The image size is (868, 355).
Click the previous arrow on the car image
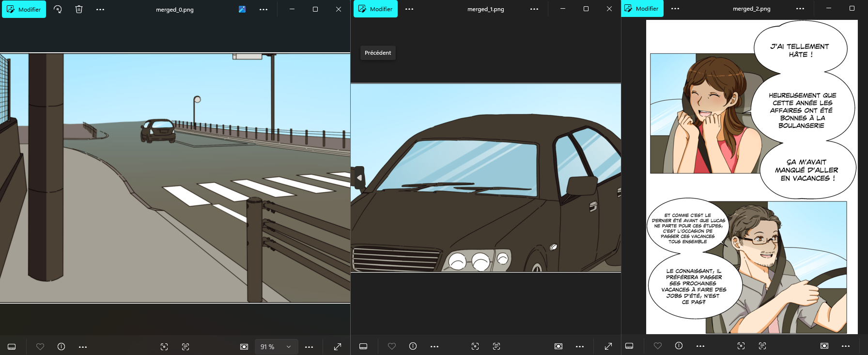[x=359, y=178]
